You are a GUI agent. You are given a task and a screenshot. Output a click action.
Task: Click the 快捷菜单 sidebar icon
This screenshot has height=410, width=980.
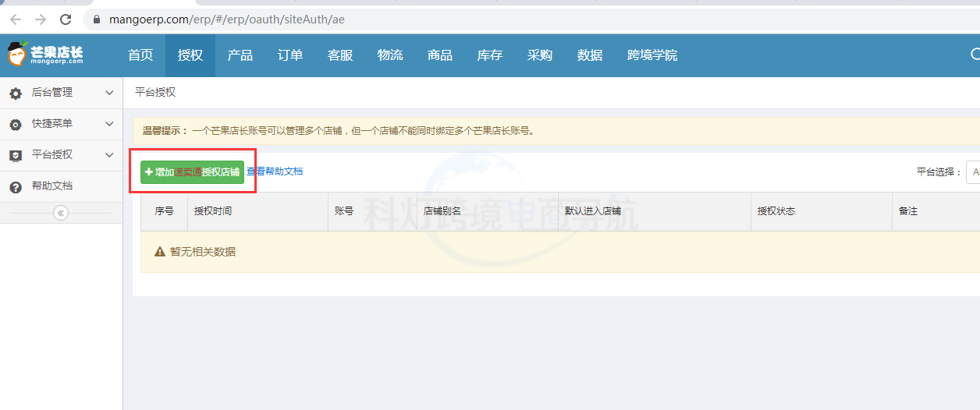pos(15,124)
